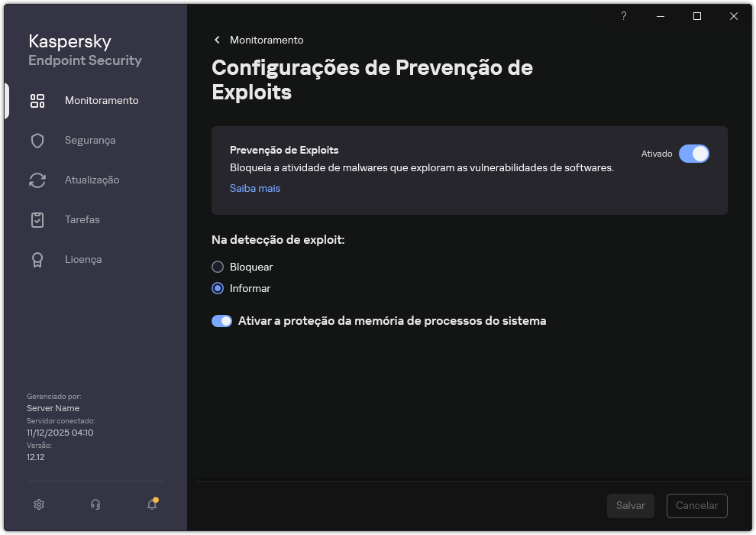Screen dimensions: 756x535
Task: Click the back arrow to Monitoramento
Action: (x=216, y=40)
